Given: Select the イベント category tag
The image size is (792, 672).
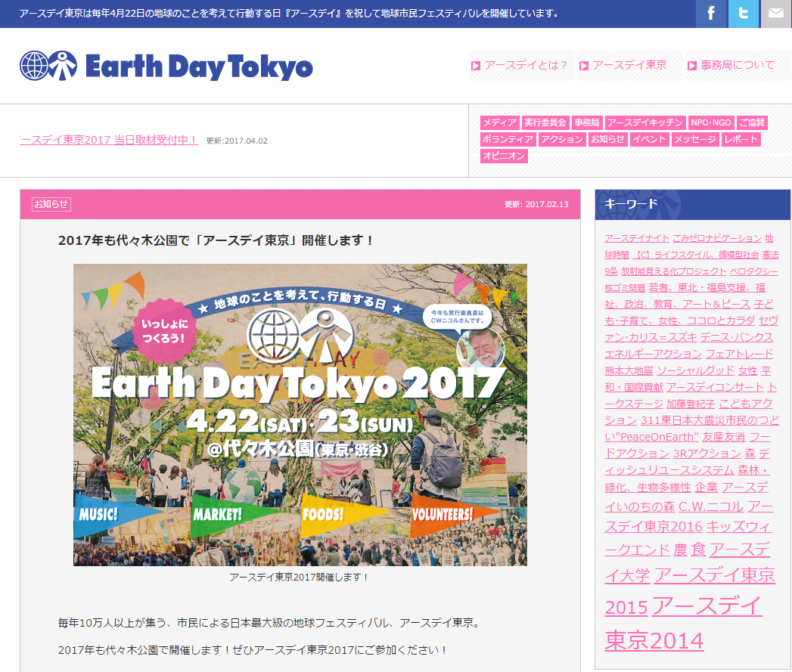Looking at the screenshot, I should (x=650, y=139).
